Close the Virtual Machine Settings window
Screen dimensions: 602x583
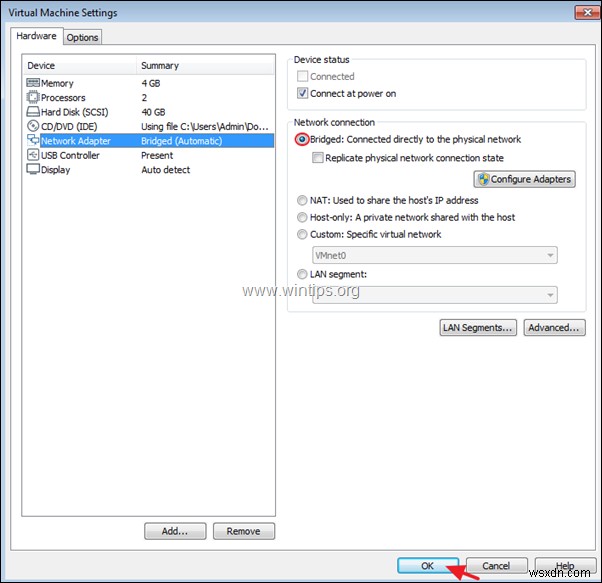[587, 13]
